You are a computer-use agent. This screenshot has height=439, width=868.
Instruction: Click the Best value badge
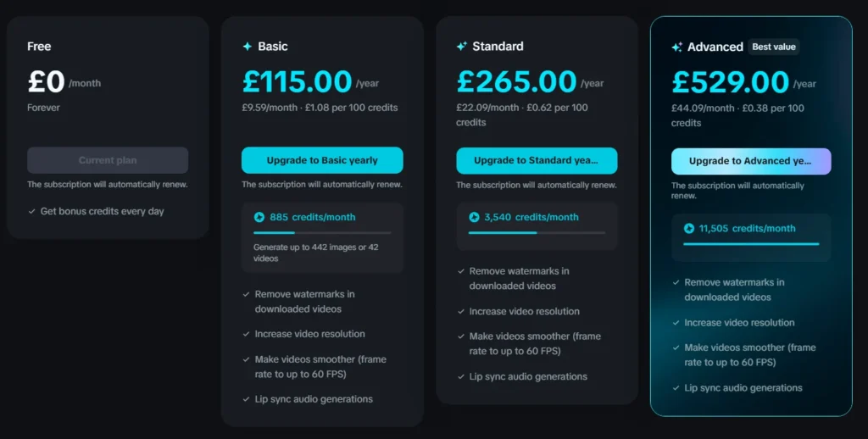click(x=774, y=47)
